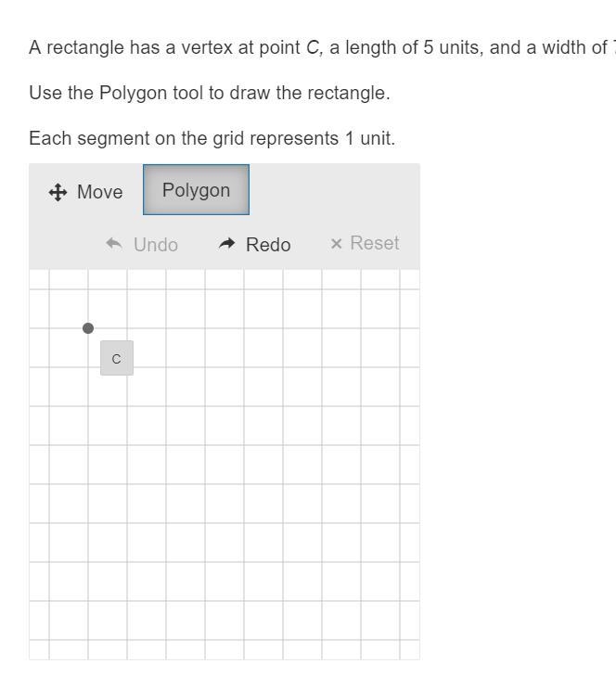Viewport: 616px width, 677px height.
Task: Click grid intersection one unit right of C
Action: click(x=127, y=328)
